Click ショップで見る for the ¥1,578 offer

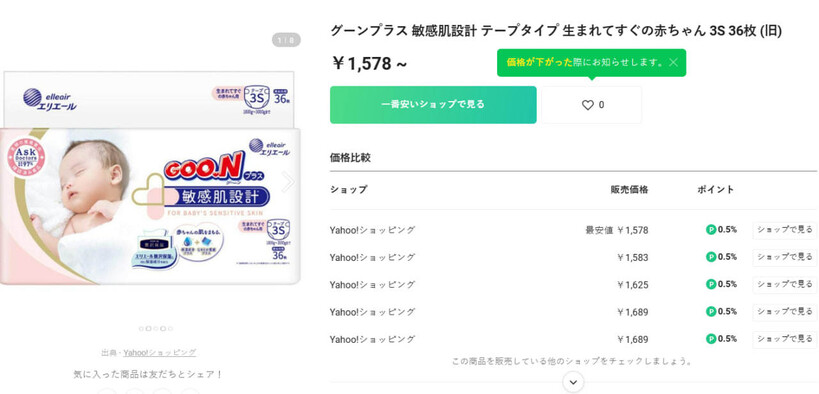click(x=785, y=230)
